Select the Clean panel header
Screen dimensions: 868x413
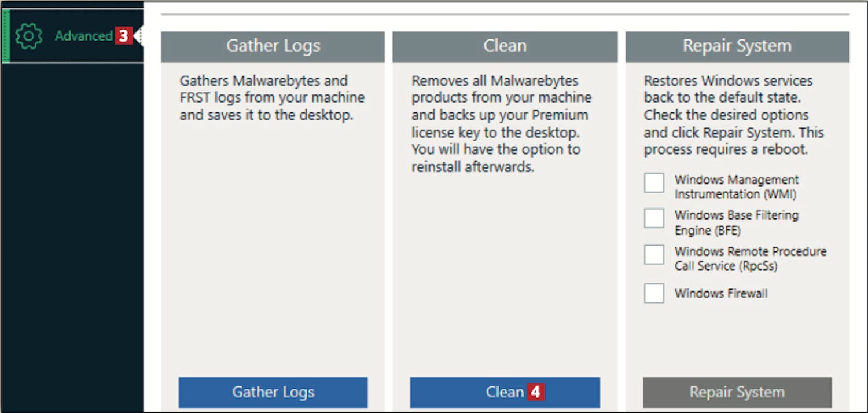pos(505,46)
